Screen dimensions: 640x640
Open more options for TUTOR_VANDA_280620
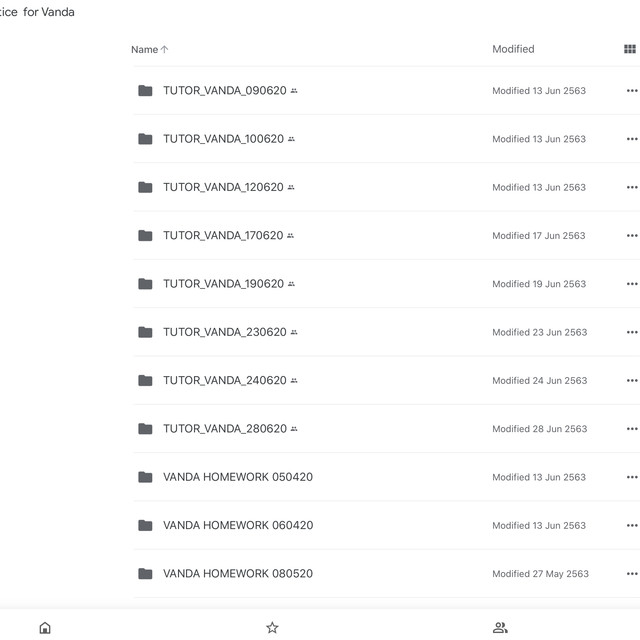(x=632, y=429)
